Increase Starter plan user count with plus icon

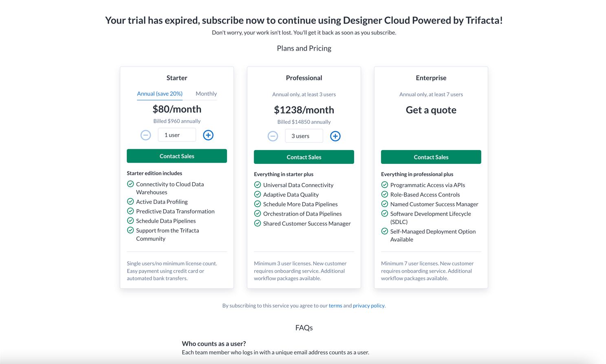click(208, 135)
